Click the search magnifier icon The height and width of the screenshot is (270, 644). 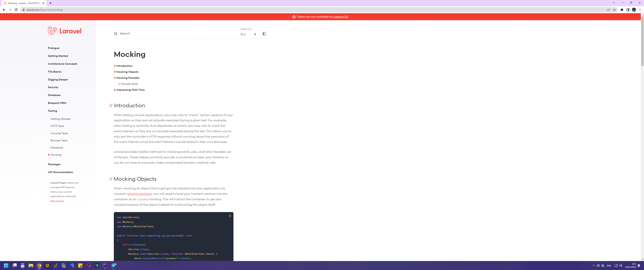[116, 34]
